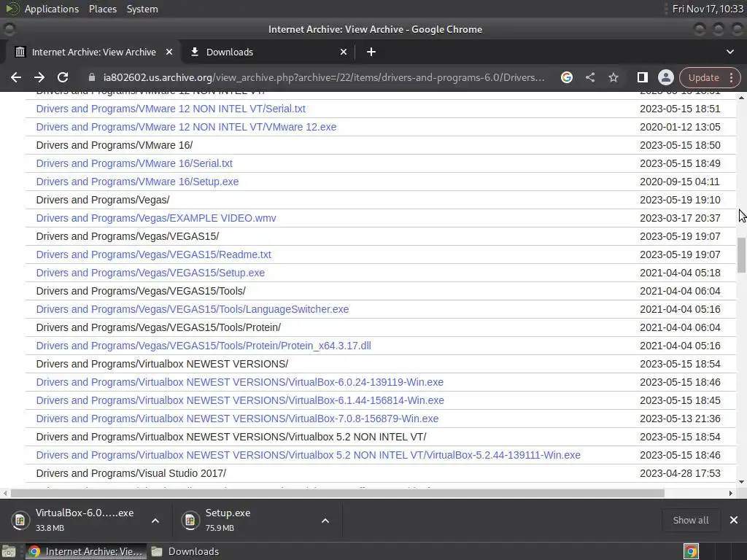This screenshot has height=560, width=747.
Task: Open the Chrome profile avatar menu
Action: tap(665, 77)
